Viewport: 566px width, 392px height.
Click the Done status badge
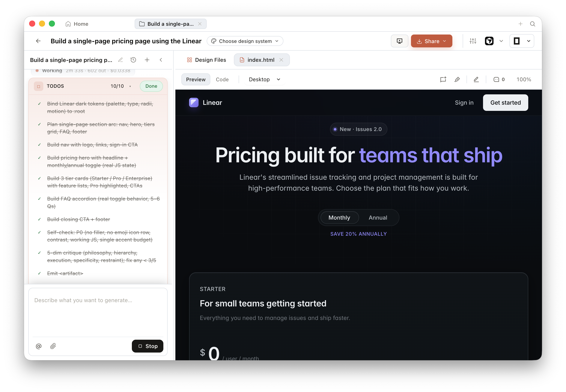(151, 86)
